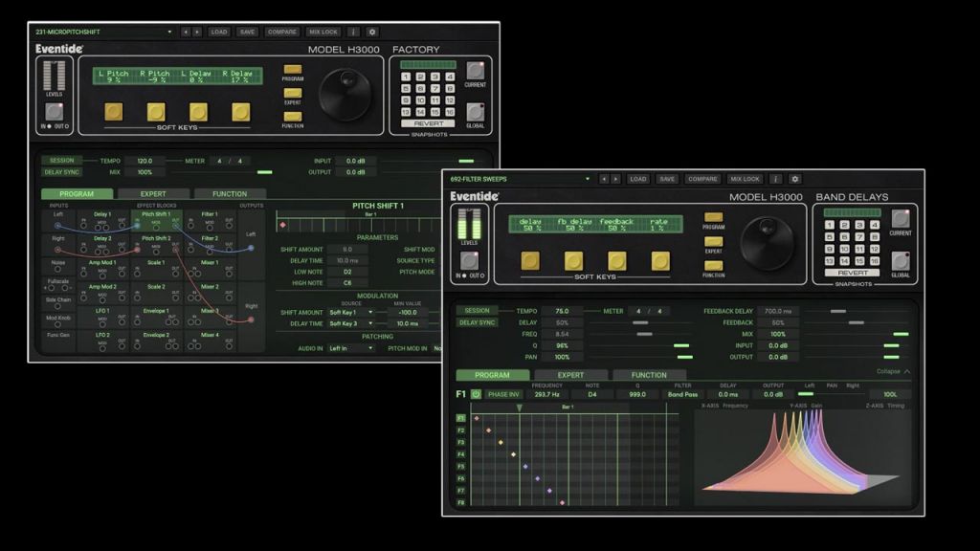Select Pitch Shift 1 effect block
Image resolution: width=980 pixels, height=551 pixels.
coord(156,221)
